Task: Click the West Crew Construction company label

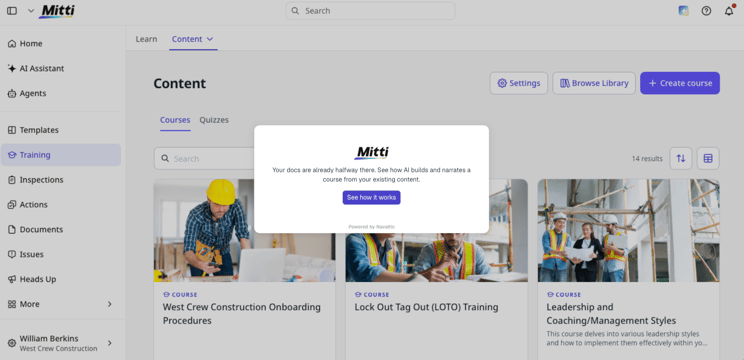Action: coord(58,349)
